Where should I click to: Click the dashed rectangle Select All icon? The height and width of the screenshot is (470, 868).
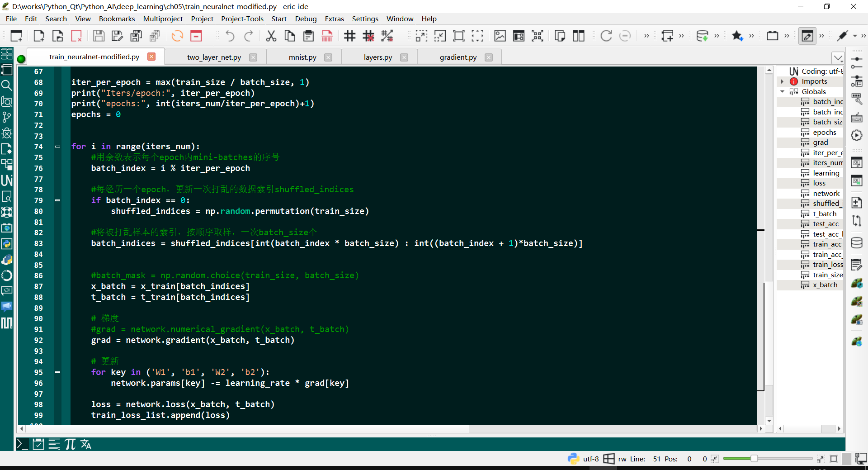(477, 36)
